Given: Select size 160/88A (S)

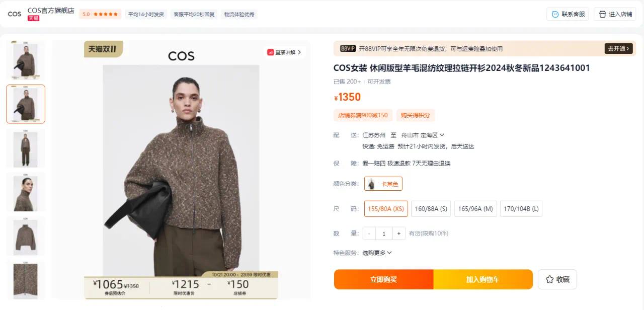Looking at the screenshot, I should 431,208.
